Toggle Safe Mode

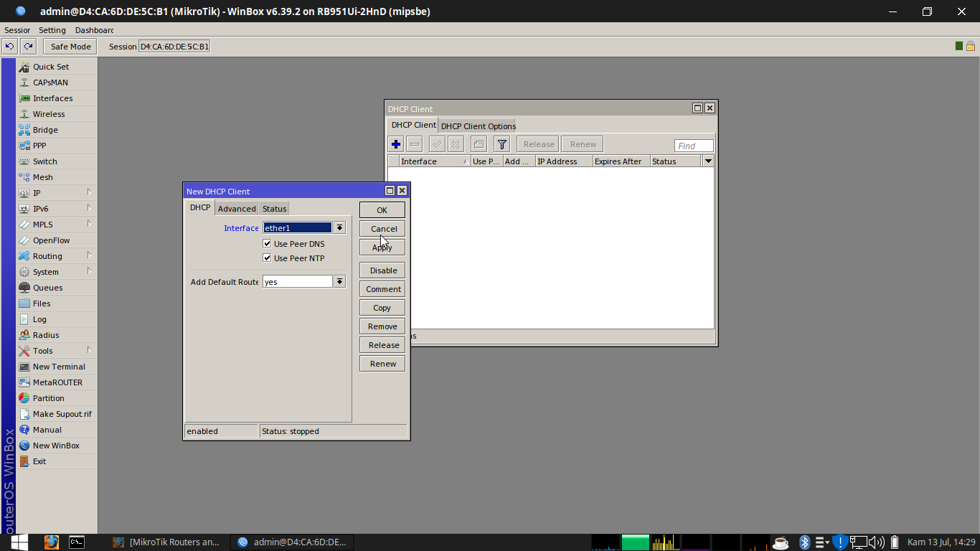70,47
